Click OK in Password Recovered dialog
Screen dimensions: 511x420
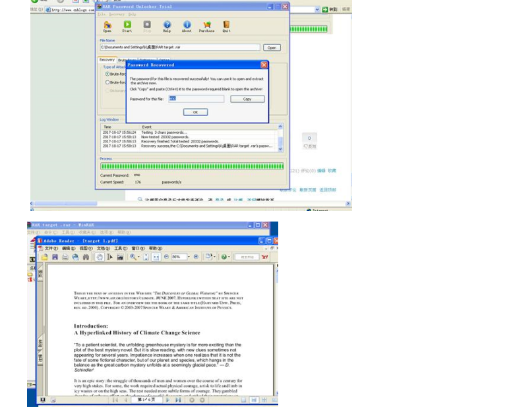(195, 112)
